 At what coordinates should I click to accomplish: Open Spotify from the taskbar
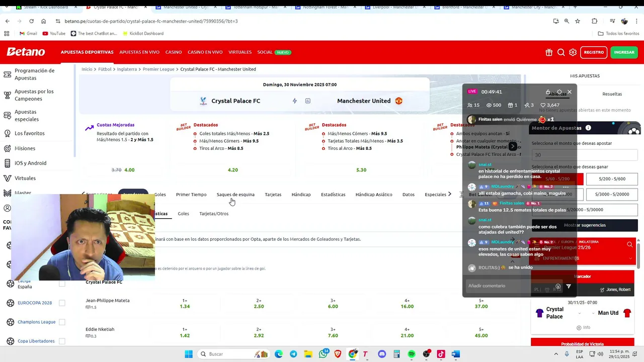coord(412,354)
